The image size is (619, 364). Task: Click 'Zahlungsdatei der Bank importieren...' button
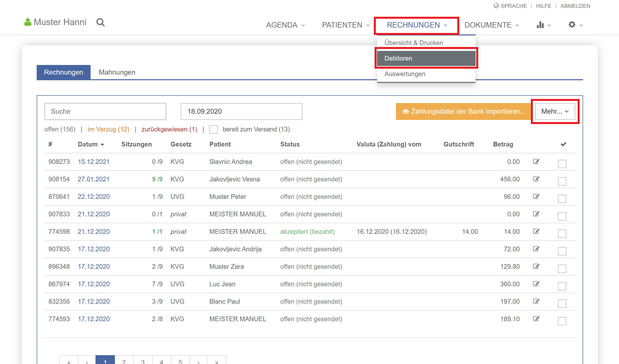coord(464,111)
